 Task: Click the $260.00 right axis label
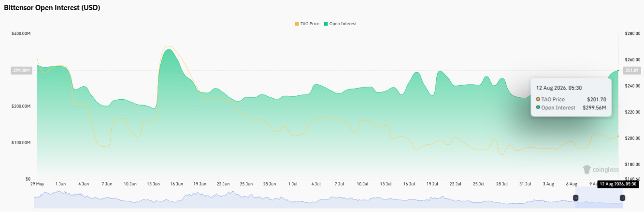pos(632,60)
